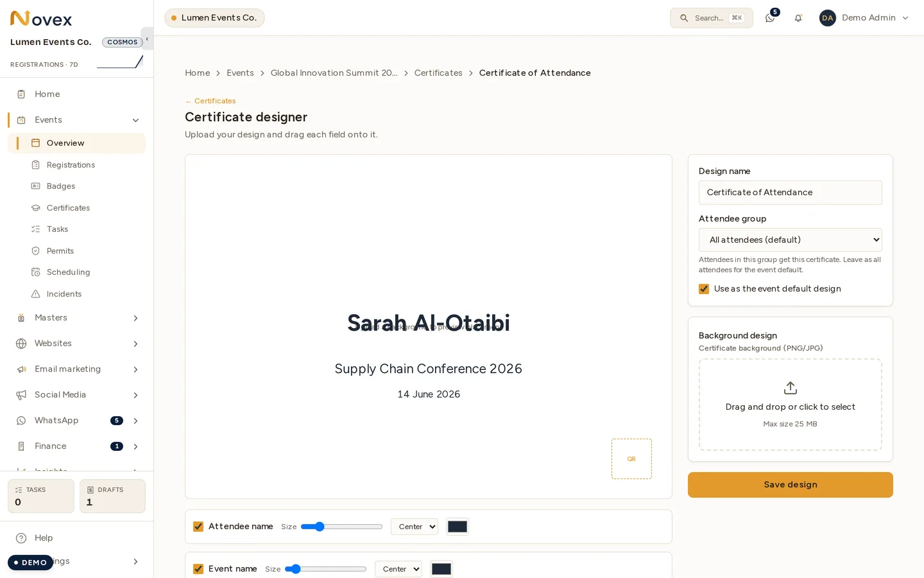Image resolution: width=924 pixels, height=578 pixels.
Task: Click the Help question mark icon
Action: click(x=21, y=538)
